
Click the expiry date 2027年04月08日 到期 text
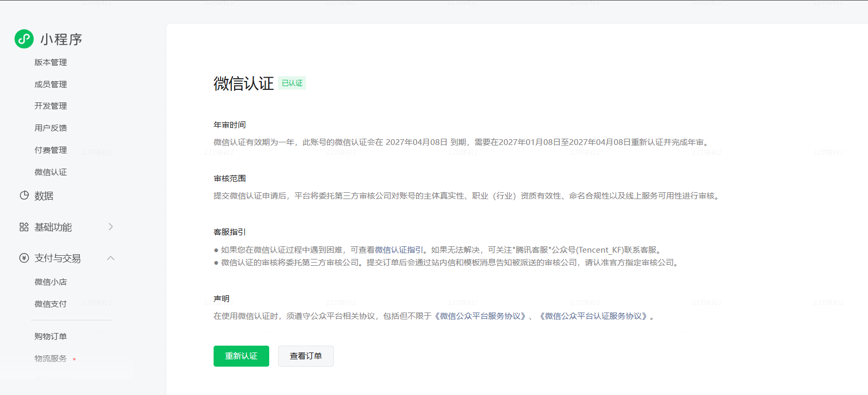pyautogui.click(x=426, y=142)
